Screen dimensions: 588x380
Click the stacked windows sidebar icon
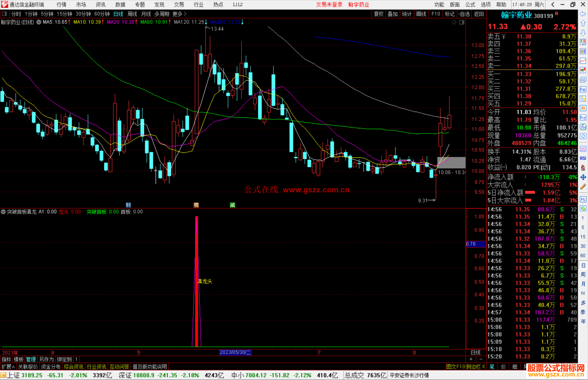coord(583,80)
